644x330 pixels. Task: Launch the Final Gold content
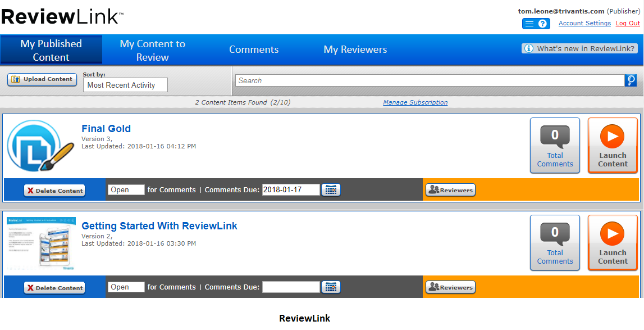click(613, 145)
